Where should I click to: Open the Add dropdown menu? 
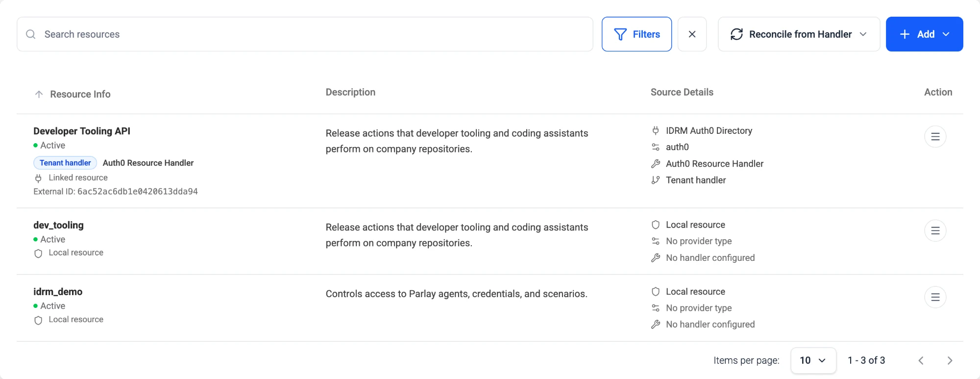click(x=924, y=34)
